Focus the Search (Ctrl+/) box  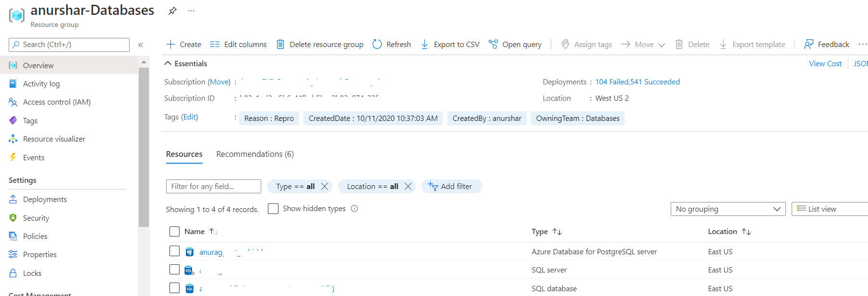click(x=69, y=45)
